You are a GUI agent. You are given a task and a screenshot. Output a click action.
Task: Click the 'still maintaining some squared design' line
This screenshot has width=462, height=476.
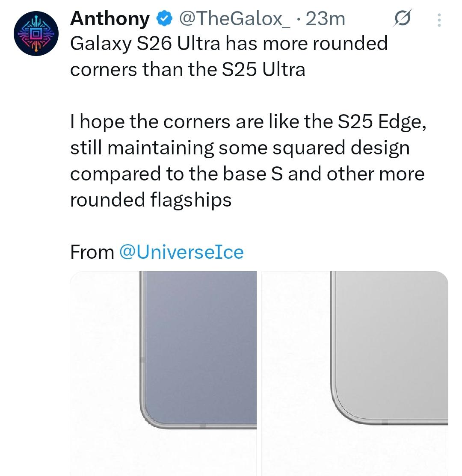(x=240, y=148)
